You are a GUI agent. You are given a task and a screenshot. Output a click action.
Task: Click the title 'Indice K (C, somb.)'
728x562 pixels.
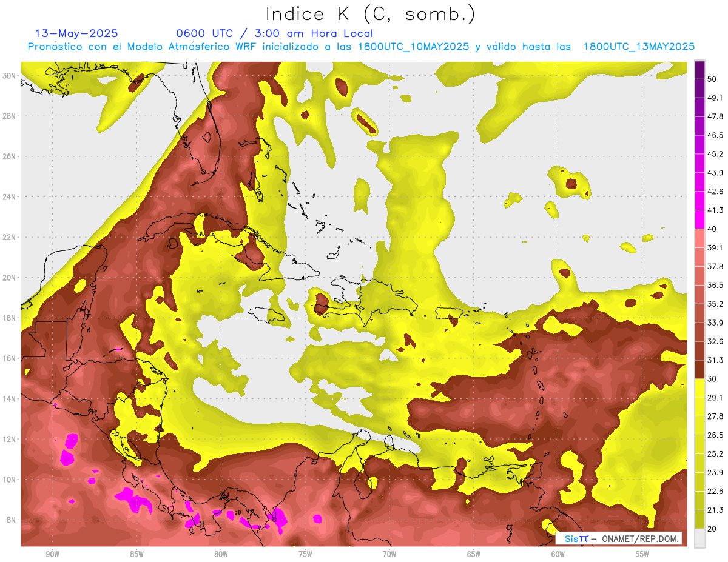click(371, 15)
